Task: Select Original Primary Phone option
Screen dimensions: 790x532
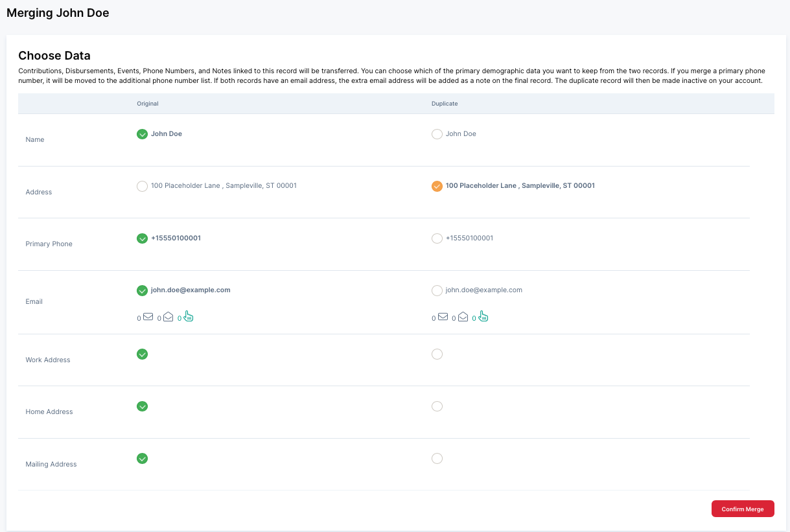Action: click(x=143, y=238)
